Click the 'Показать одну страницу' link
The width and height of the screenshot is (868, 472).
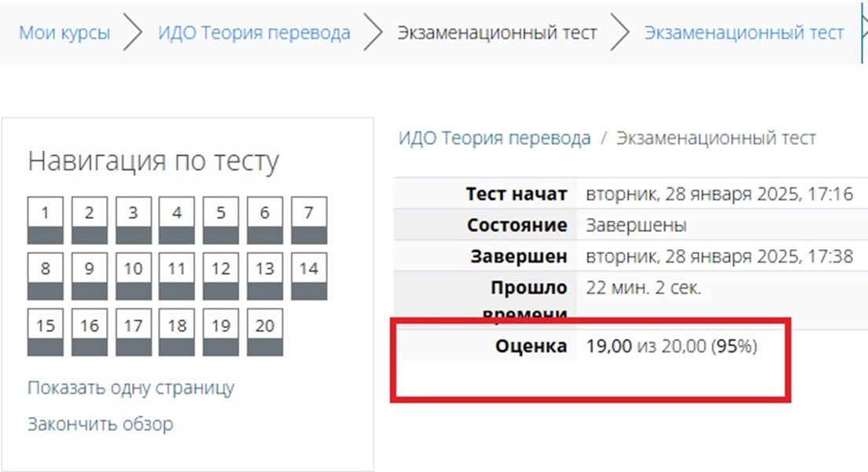(131, 388)
